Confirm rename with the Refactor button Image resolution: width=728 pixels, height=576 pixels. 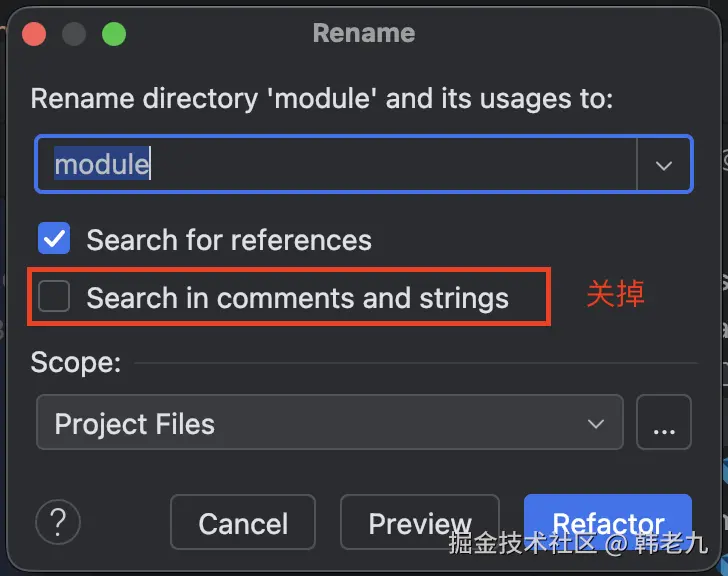[607, 521]
